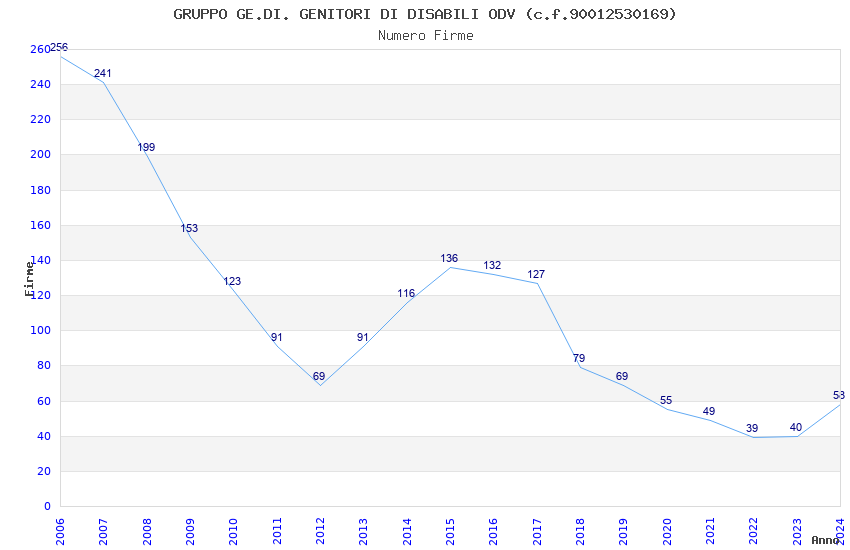850x550 pixels.
Task: Select the data label 53
Action: 839,396
